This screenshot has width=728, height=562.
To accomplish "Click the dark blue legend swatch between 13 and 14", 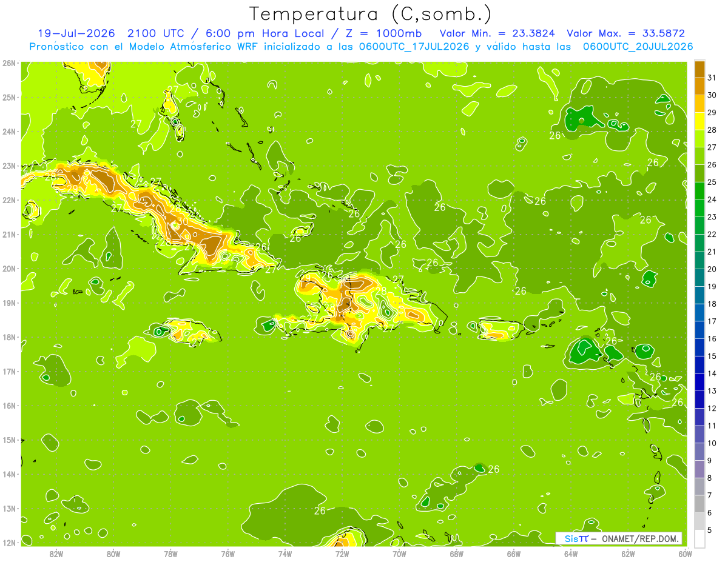I will pyautogui.click(x=699, y=382).
